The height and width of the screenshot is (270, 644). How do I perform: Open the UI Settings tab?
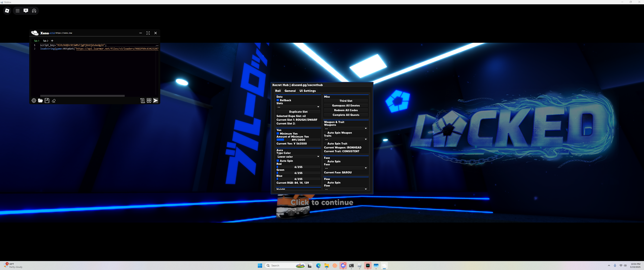pyautogui.click(x=308, y=91)
